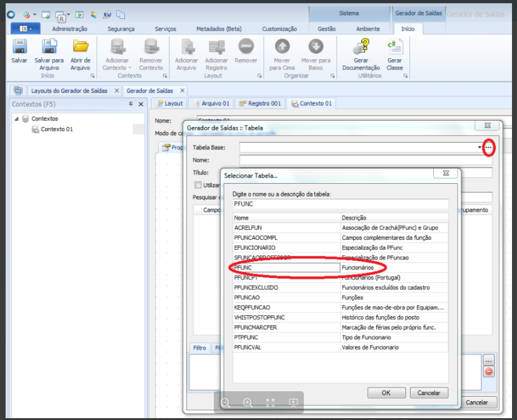Open the Ambiente ribbon tab

pyautogui.click(x=368, y=29)
